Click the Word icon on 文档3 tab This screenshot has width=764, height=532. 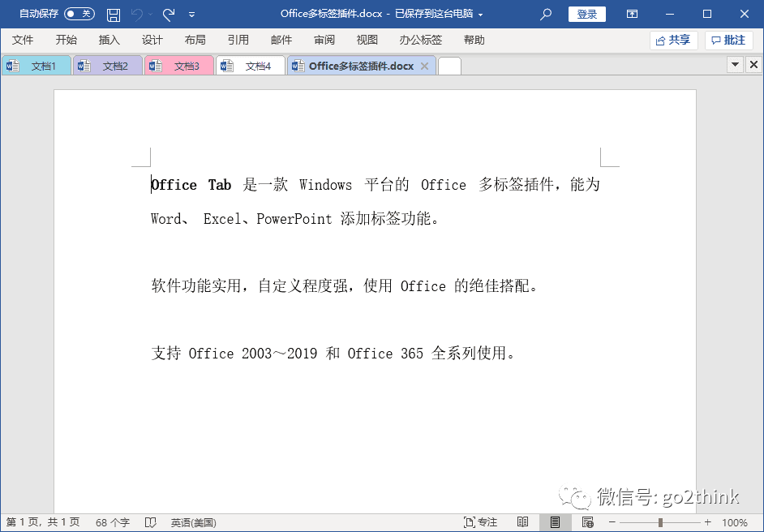(x=156, y=66)
